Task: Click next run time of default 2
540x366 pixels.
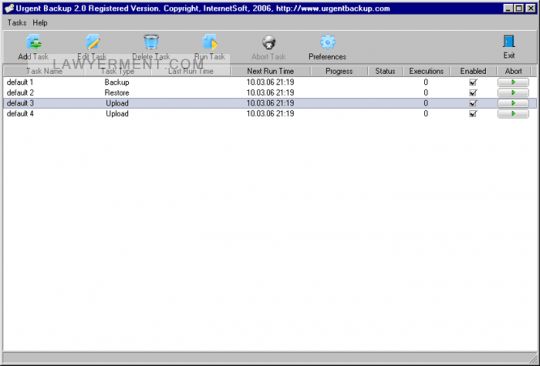Action: [270, 93]
